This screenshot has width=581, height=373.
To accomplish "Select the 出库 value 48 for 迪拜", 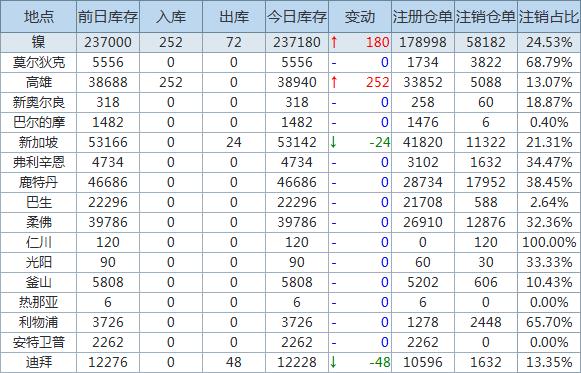I will tap(234, 362).
